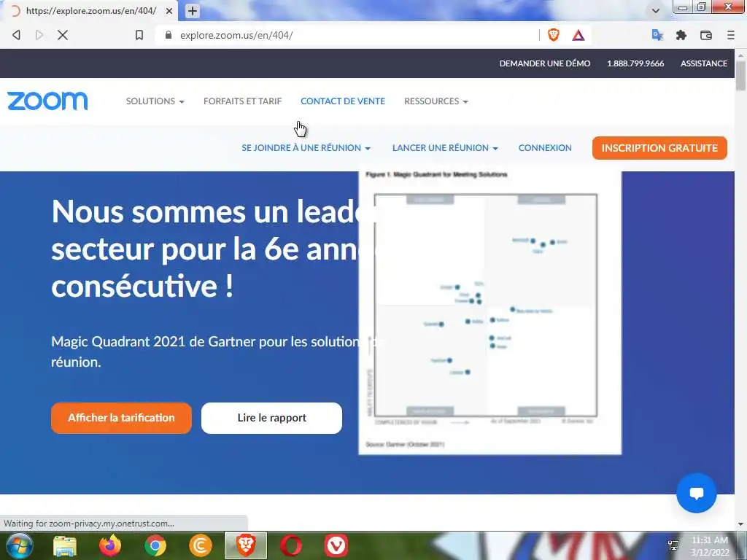Screen dimensions: 747x560
Task: Launch Opera from the taskbar
Action: pyautogui.click(x=291, y=545)
